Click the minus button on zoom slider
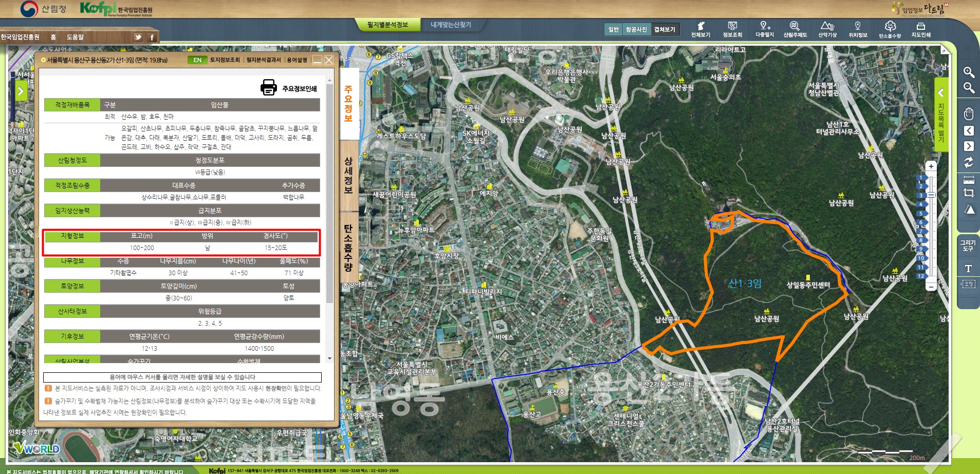 [931, 287]
